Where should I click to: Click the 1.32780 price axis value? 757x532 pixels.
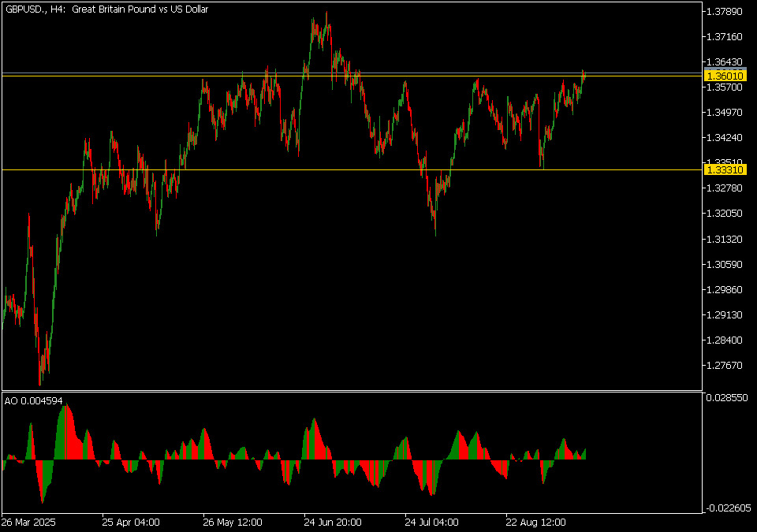[x=724, y=188]
